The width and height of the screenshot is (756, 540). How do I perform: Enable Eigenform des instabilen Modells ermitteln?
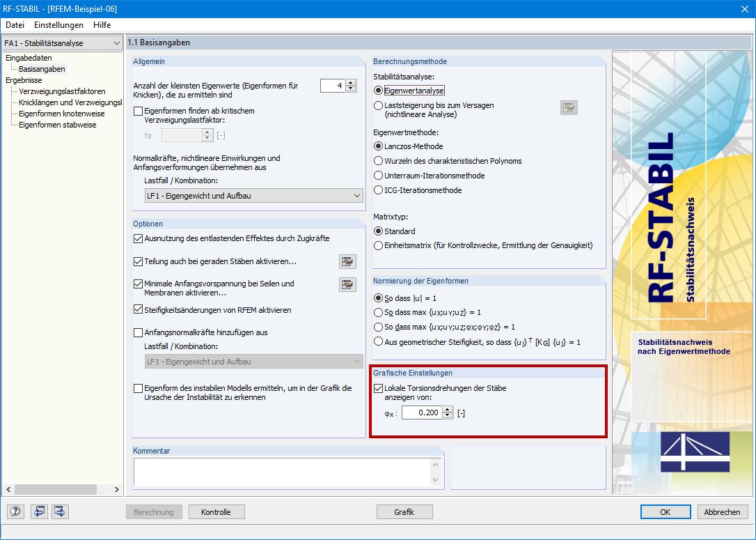point(138,389)
